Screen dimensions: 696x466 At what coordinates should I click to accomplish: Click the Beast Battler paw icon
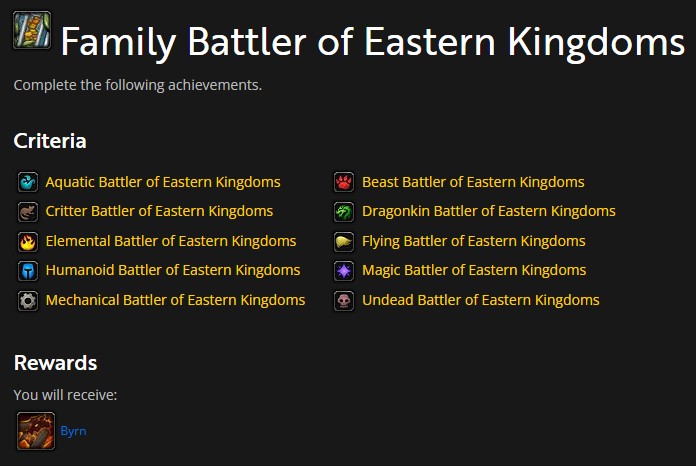(344, 182)
